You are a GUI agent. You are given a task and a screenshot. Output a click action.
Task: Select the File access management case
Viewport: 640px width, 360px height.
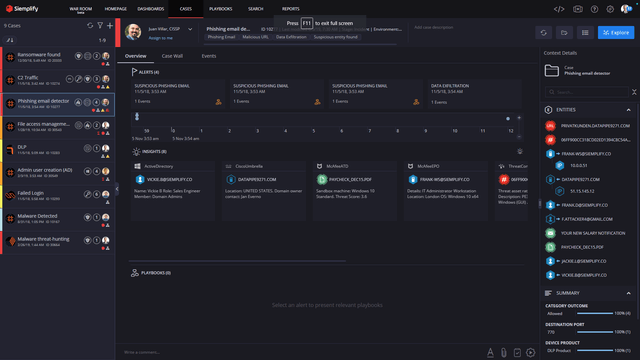pos(58,127)
